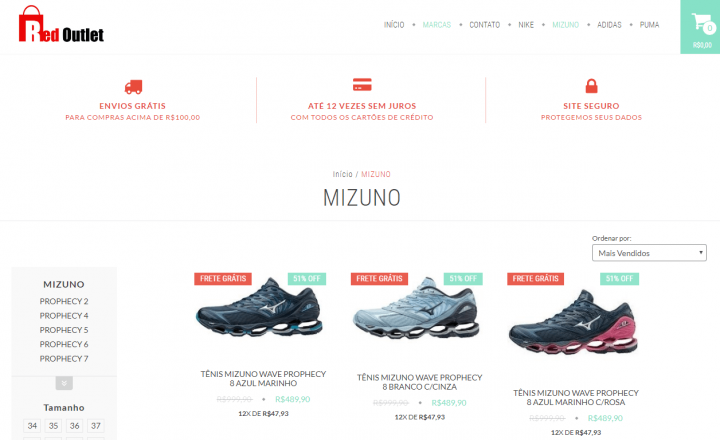Open the Ordenar por dropdown
This screenshot has width=720, height=440.
click(x=649, y=253)
